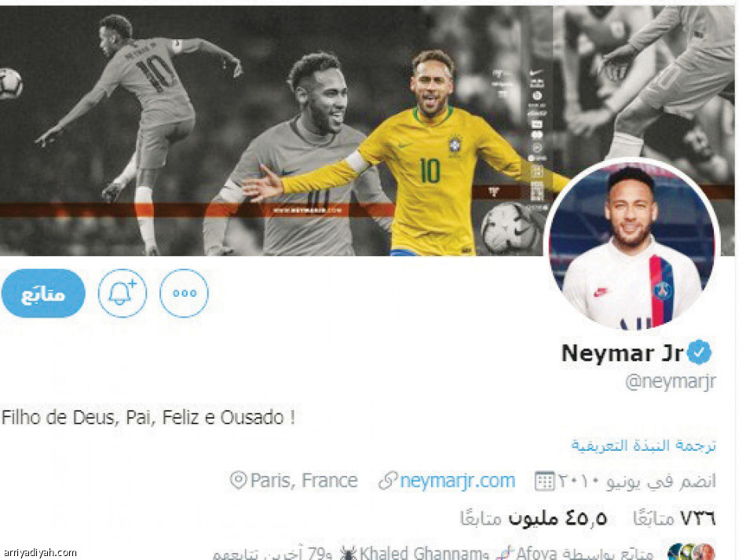Viewport: 746px width, 560px height.
Task: Open the 736 following list
Action: tap(675, 518)
